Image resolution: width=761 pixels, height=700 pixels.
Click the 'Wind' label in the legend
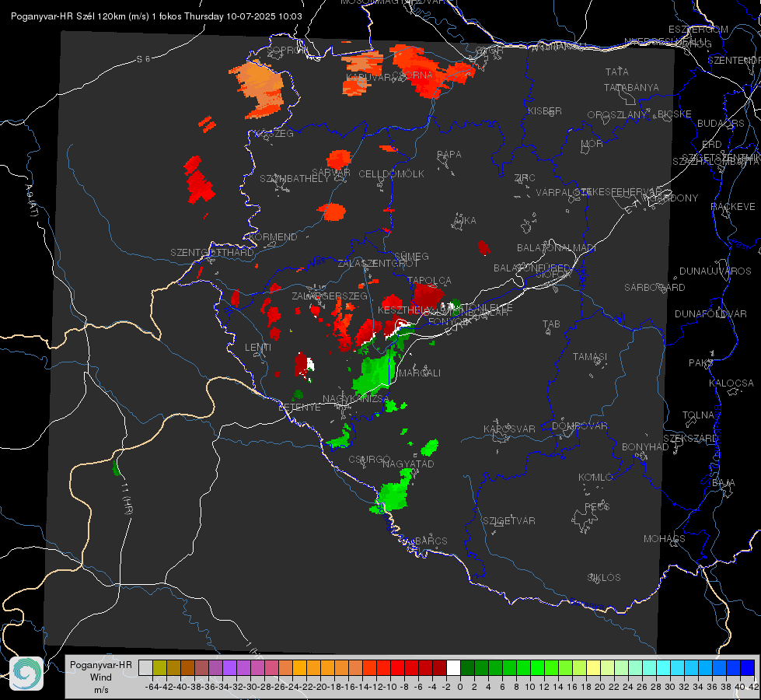pyautogui.click(x=100, y=677)
